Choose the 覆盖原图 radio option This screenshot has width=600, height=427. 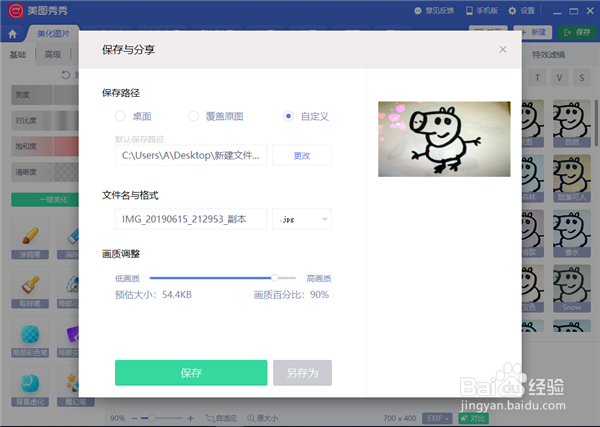[x=193, y=116]
